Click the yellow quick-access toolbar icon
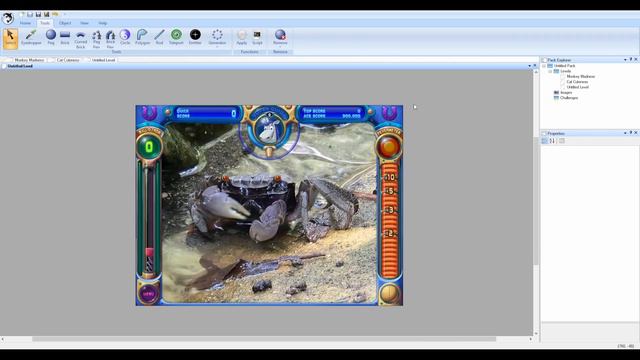Viewport: 640px width, 360px height. [55, 14]
